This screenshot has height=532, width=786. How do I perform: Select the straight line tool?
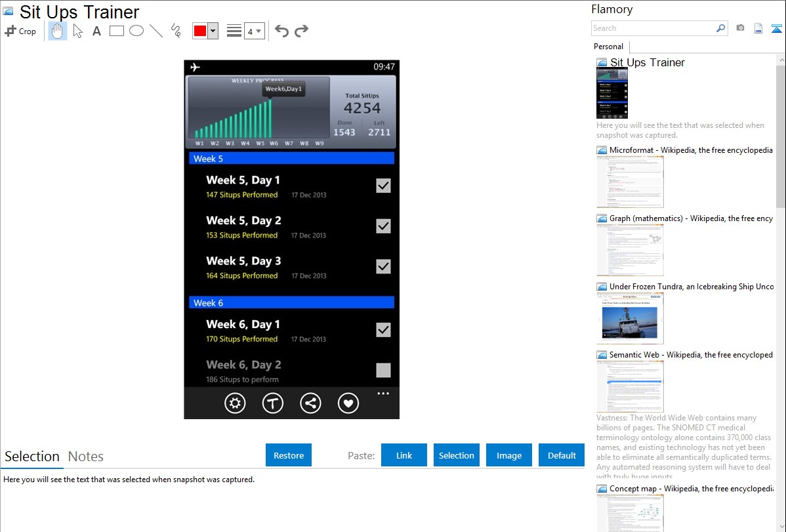[156, 31]
